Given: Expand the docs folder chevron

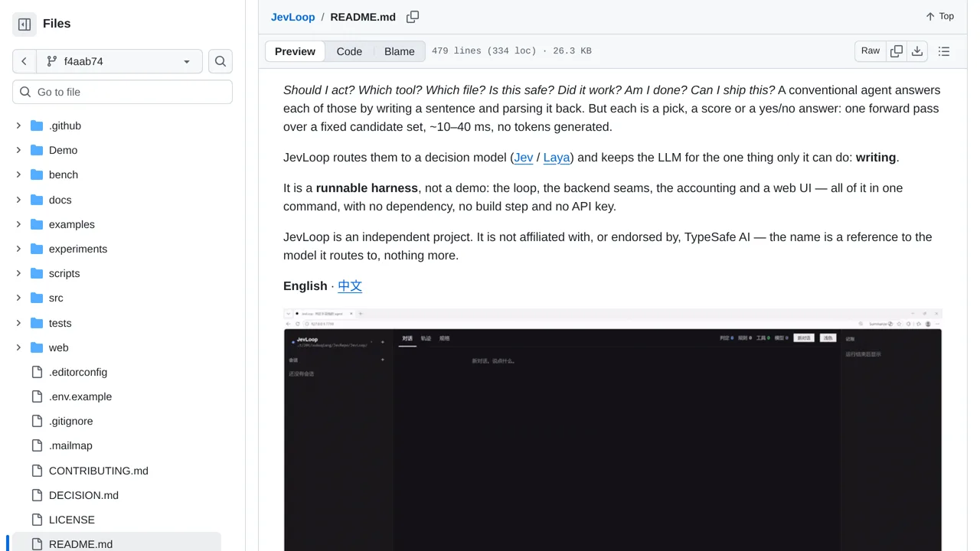Looking at the screenshot, I should click(x=18, y=200).
